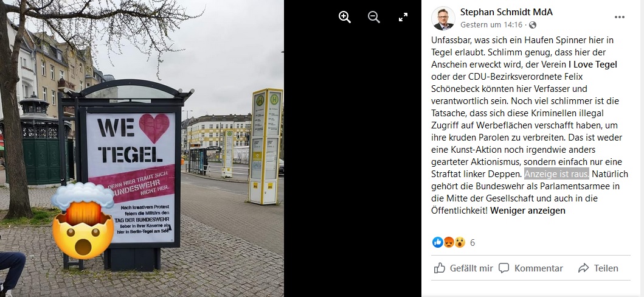Click the highlighted Anzeige ist raus text
The width and height of the screenshot is (644, 297).
pyautogui.click(x=557, y=174)
